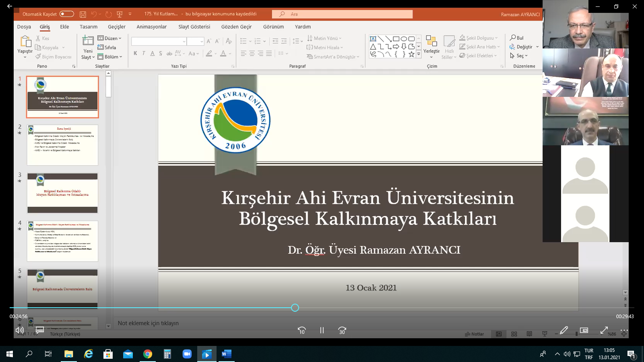Click the slide panel scrollbar thumb
Screen dimensions: 644x362
(108, 87)
